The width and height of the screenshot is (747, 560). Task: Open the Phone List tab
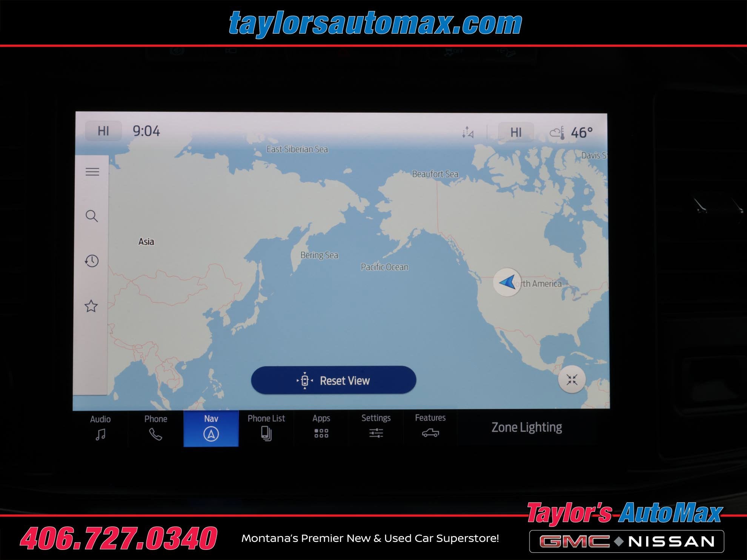(266, 428)
